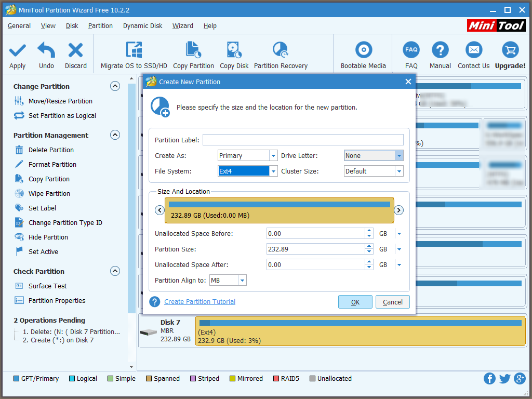Choose Set Partition as Logical

[x=62, y=116]
